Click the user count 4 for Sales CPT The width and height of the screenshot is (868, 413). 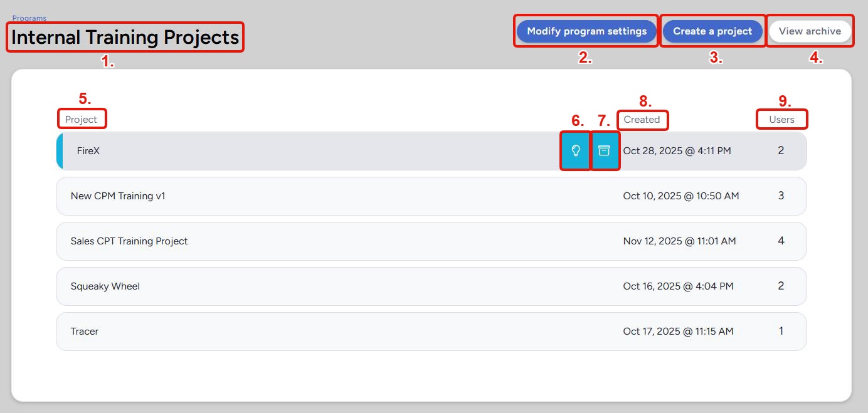781,241
